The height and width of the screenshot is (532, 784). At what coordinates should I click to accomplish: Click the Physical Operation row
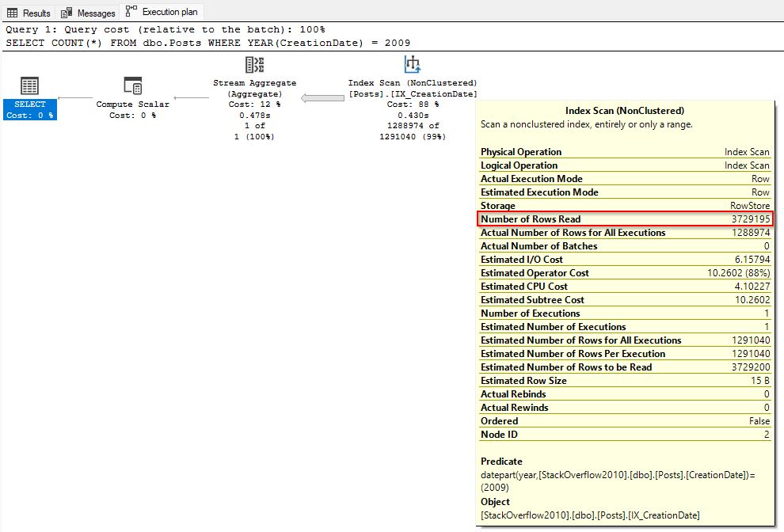point(625,152)
